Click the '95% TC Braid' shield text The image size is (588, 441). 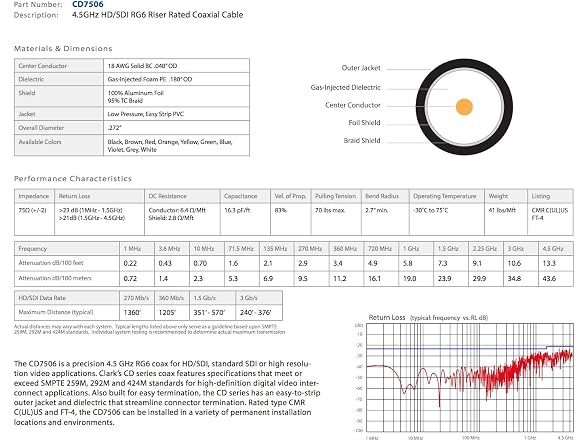point(125,100)
